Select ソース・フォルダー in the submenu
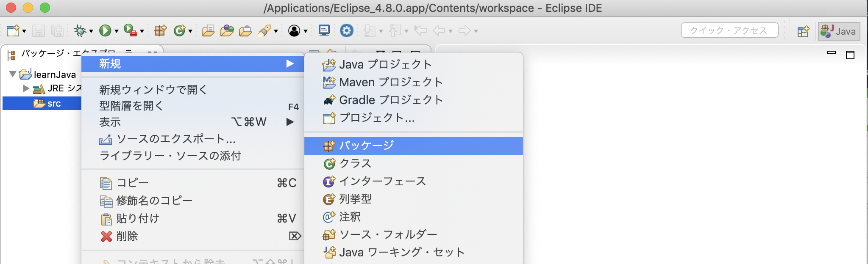This screenshot has width=868, height=264. click(x=414, y=234)
